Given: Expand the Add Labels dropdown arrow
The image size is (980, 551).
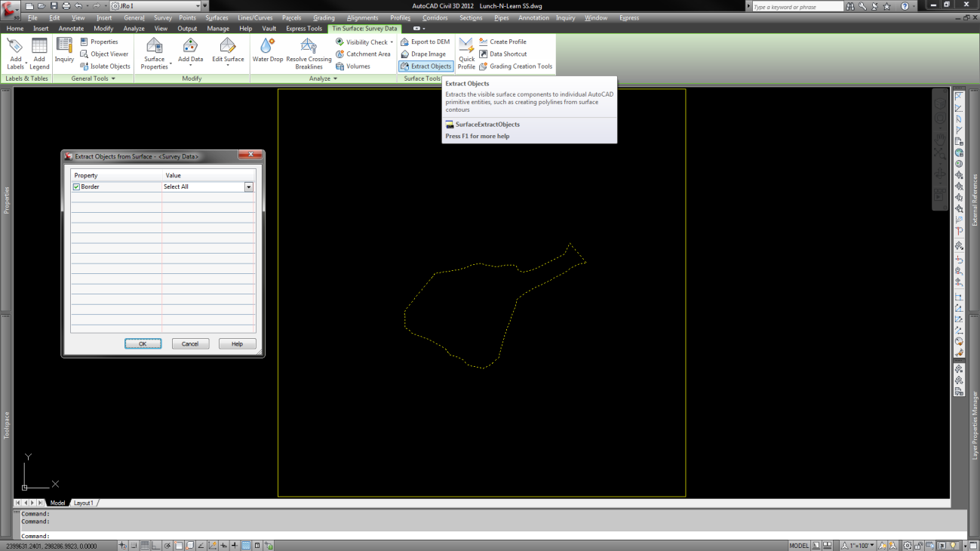Looking at the screenshot, I should (26, 63).
